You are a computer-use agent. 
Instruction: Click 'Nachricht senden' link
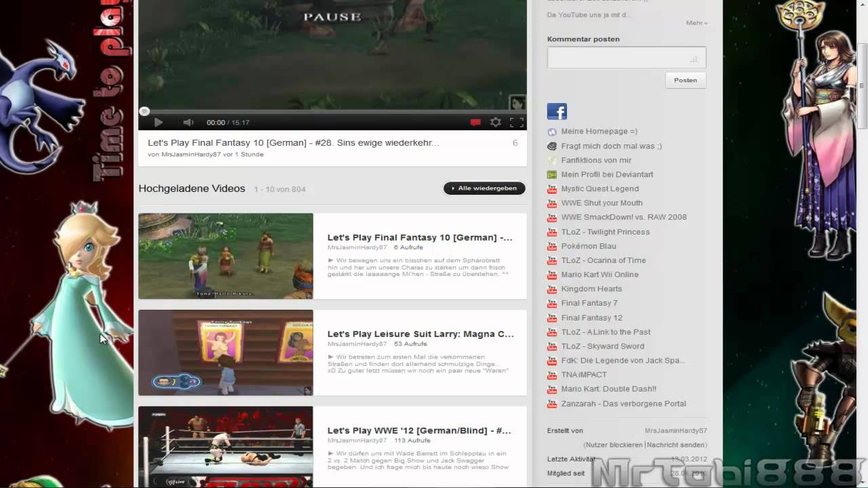[675, 445]
